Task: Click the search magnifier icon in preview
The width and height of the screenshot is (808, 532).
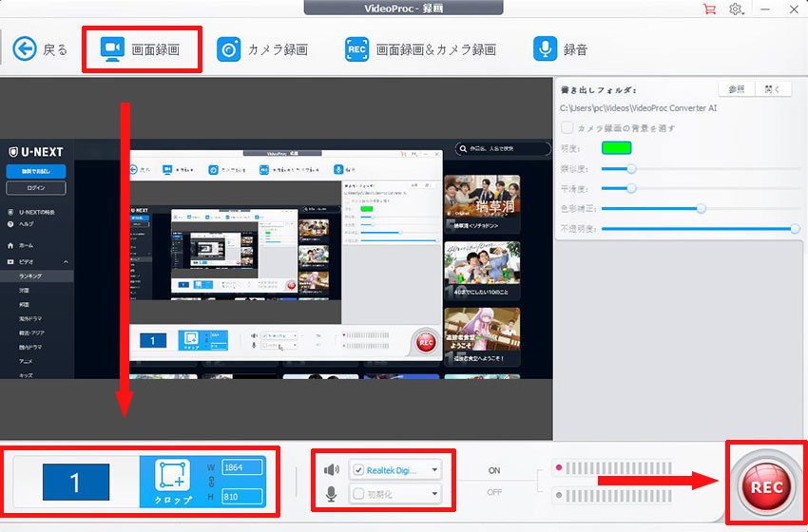Action: [x=463, y=149]
